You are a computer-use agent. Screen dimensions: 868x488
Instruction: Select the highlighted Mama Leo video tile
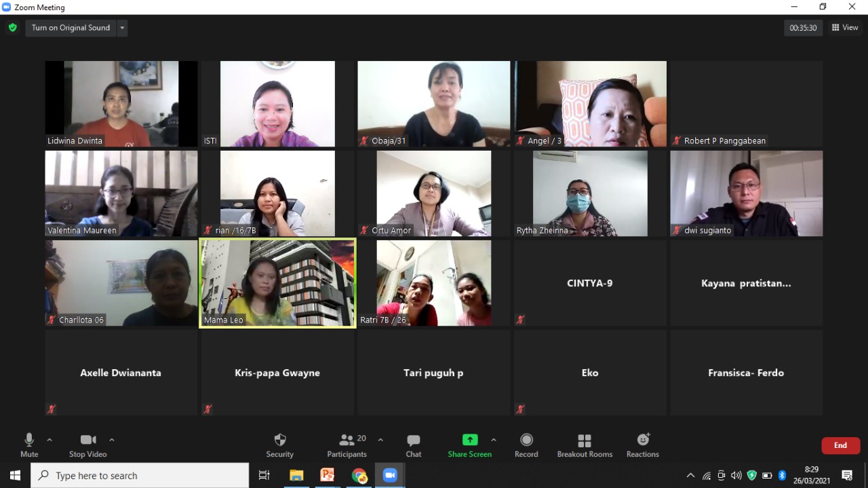pyautogui.click(x=277, y=283)
